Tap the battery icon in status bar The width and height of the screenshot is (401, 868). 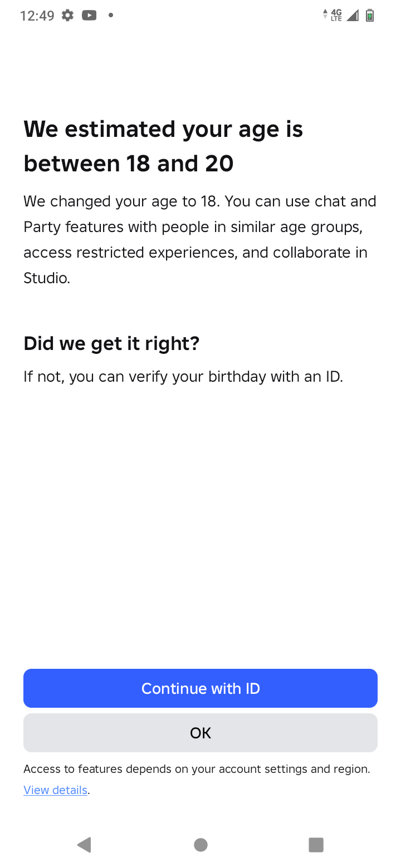(x=370, y=16)
